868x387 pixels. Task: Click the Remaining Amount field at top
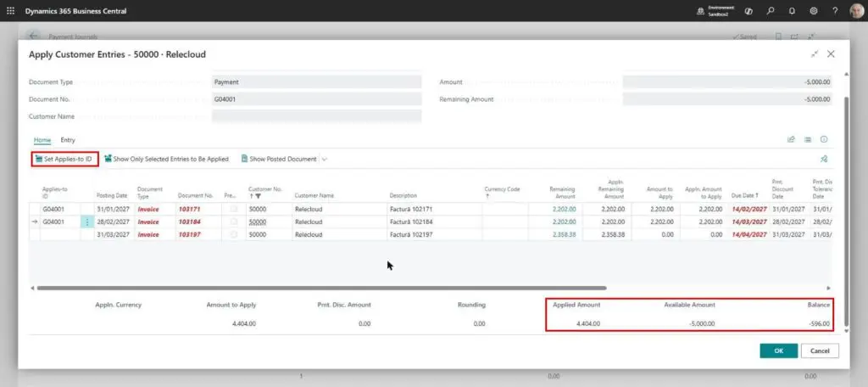coord(726,99)
